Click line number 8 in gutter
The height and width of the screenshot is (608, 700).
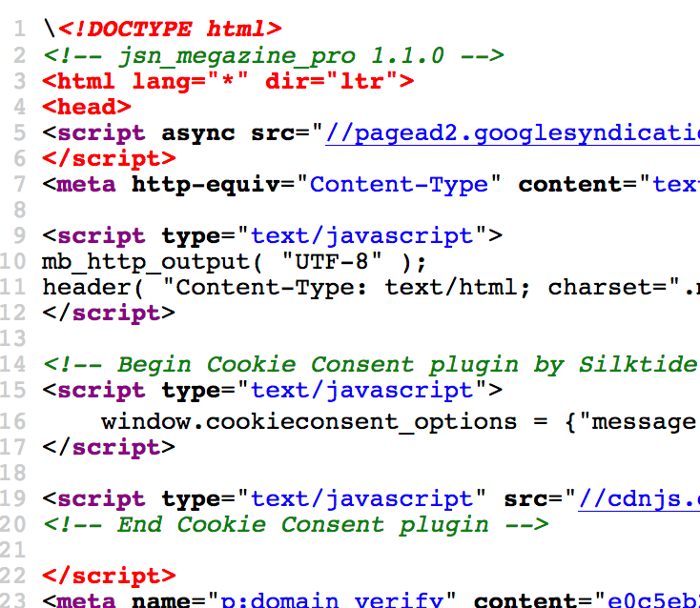[20, 210]
